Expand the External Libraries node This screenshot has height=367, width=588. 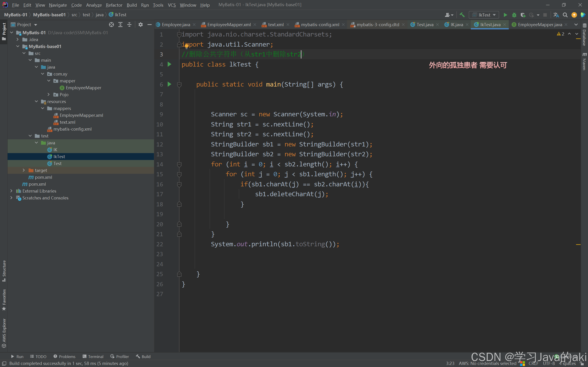tap(11, 191)
